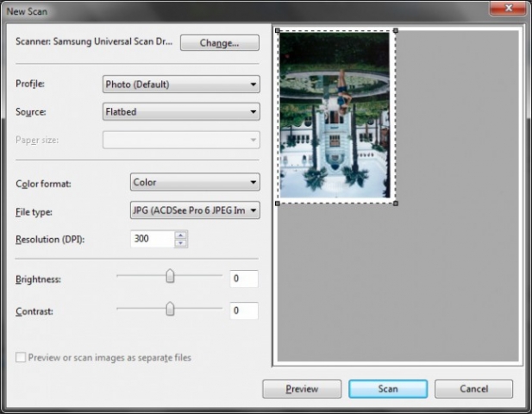Click the top-left crop handle
The height and width of the screenshot is (414, 532).
(x=277, y=30)
